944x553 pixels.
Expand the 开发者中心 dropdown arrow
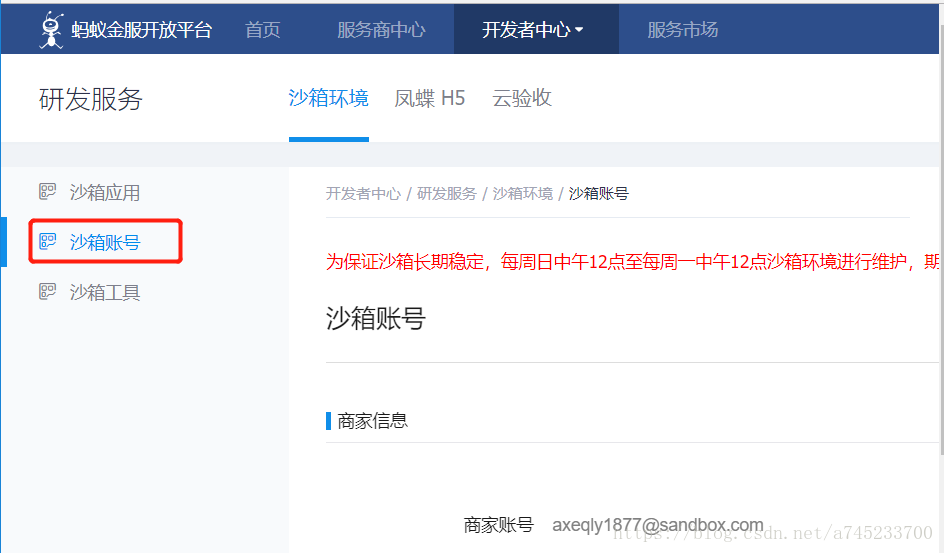[579, 29]
